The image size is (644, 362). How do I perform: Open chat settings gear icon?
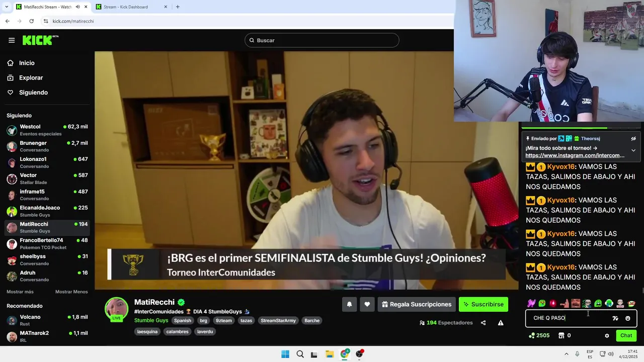[x=607, y=336]
